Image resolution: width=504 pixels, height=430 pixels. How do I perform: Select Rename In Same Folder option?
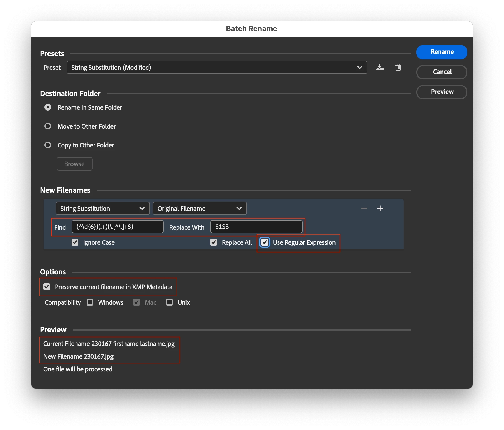click(x=48, y=107)
